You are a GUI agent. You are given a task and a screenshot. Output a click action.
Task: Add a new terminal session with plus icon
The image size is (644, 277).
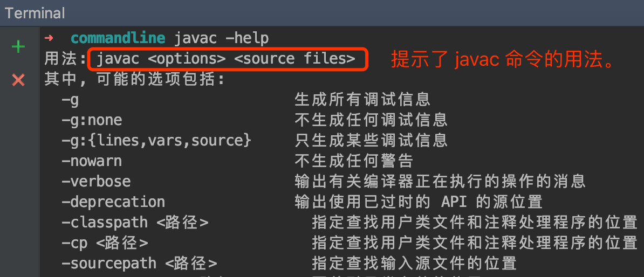click(18, 47)
